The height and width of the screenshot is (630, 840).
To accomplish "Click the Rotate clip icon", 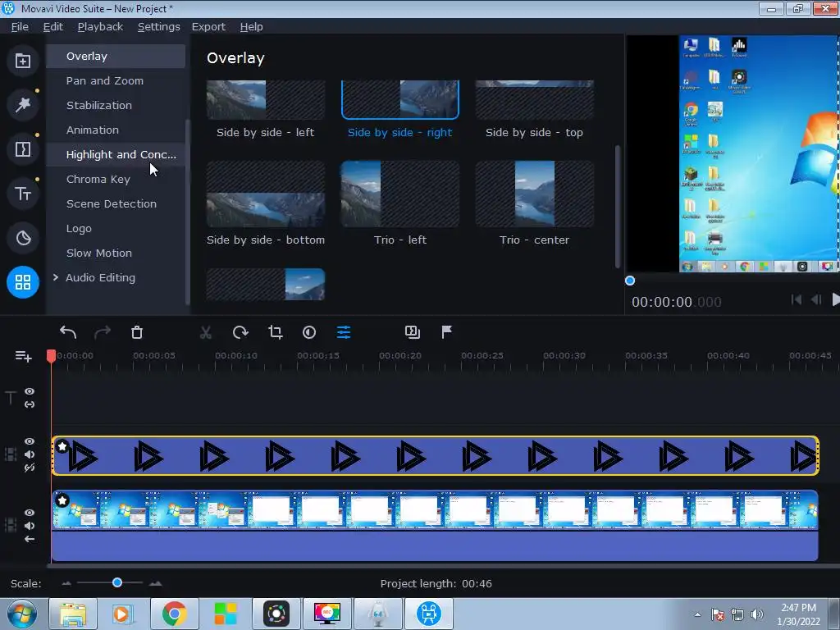I will click(x=240, y=333).
